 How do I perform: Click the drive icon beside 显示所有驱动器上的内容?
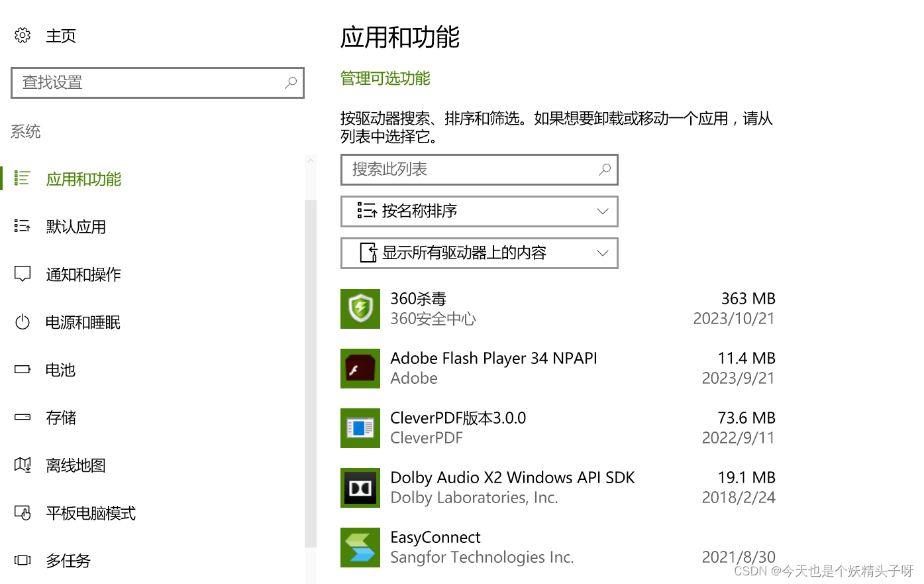tap(368, 253)
